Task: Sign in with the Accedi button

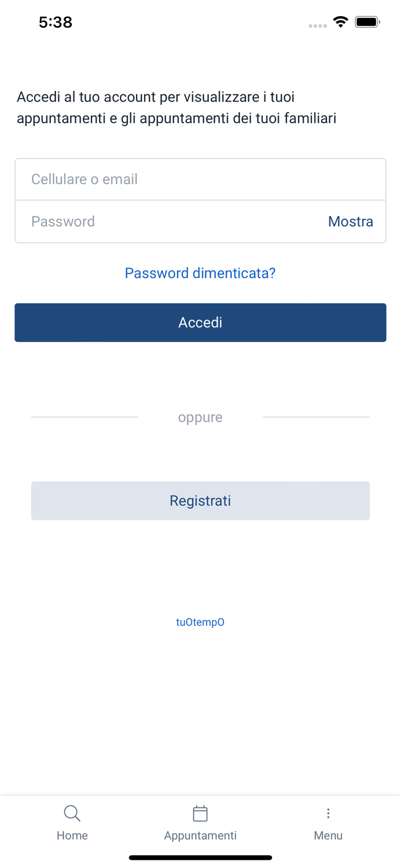Action: 200,322
